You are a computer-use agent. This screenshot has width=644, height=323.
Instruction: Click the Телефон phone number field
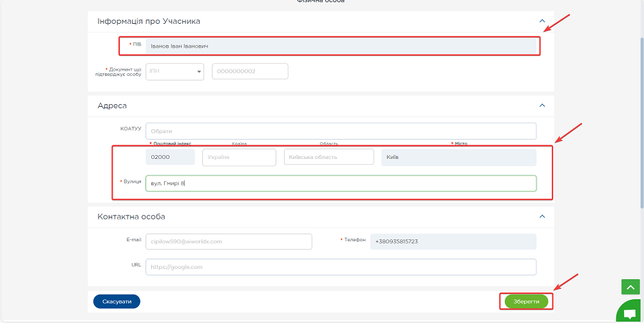(x=453, y=241)
